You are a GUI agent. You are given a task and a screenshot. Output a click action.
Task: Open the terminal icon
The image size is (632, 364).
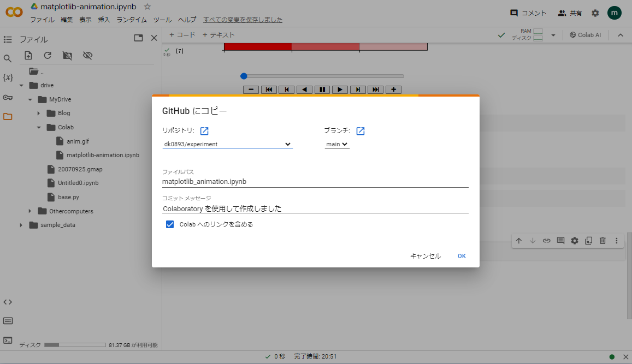pyautogui.click(x=8, y=340)
